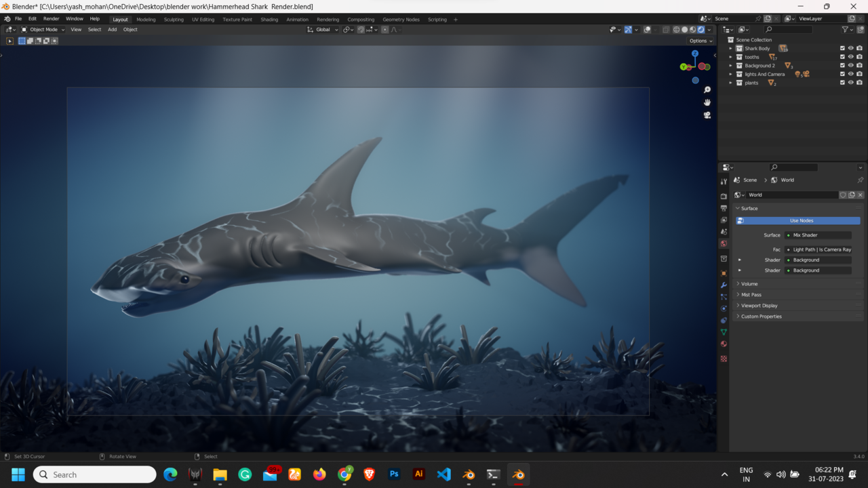The image size is (868, 488).
Task: Disable the Shark Body collection checkbox
Action: click(842, 48)
